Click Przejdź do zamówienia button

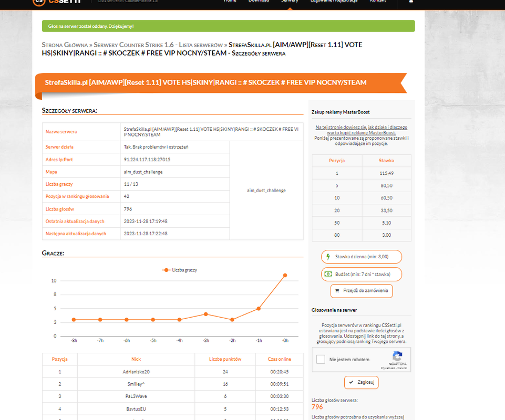362,291
